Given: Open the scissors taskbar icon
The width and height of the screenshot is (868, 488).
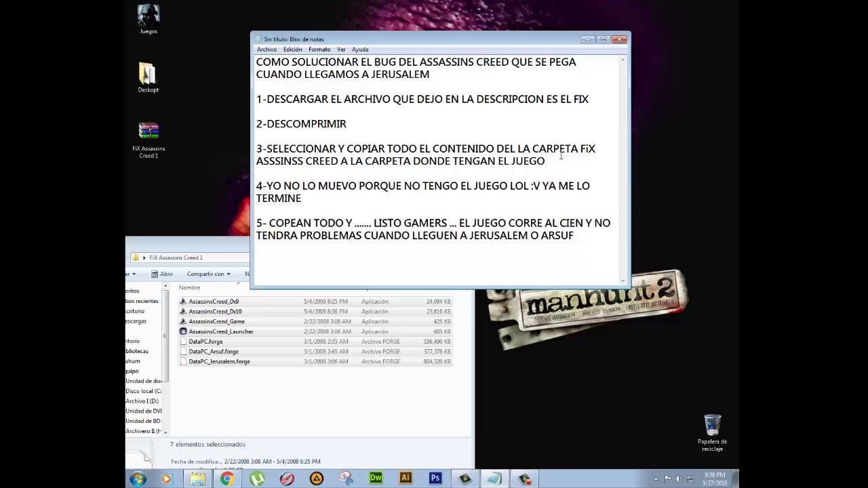Looking at the screenshot, I should (346, 479).
